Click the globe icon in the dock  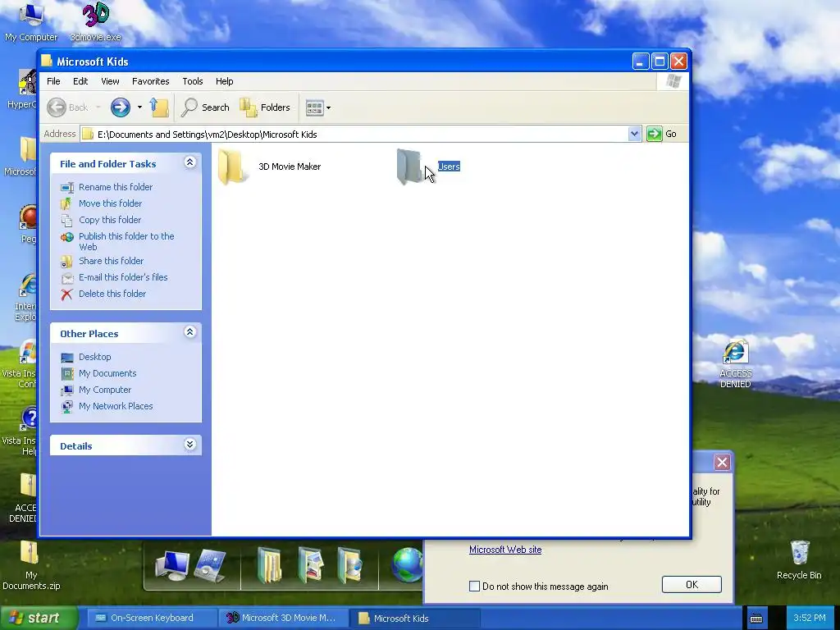pyautogui.click(x=407, y=564)
